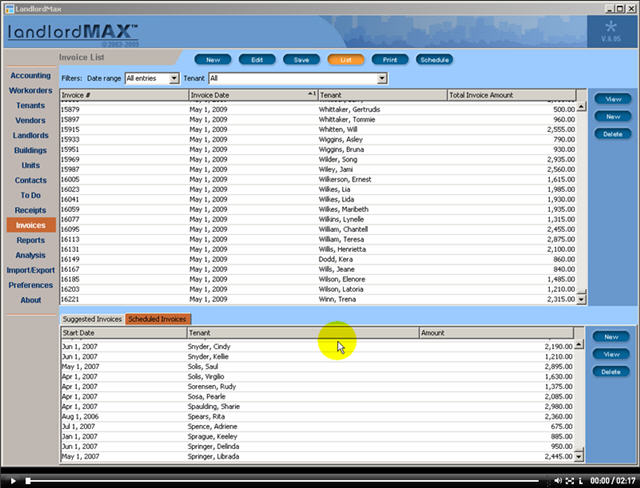Open Reports in the sidebar
This screenshot has width=640, height=488.
pos(31,240)
